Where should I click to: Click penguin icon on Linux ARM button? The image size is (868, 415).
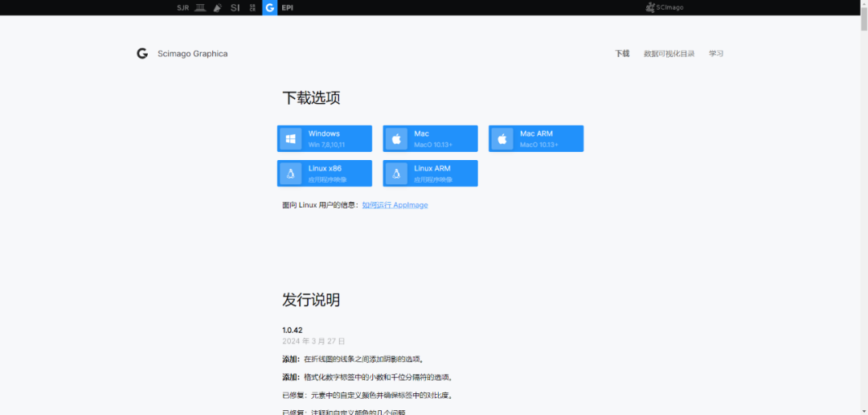coord(396,174)
